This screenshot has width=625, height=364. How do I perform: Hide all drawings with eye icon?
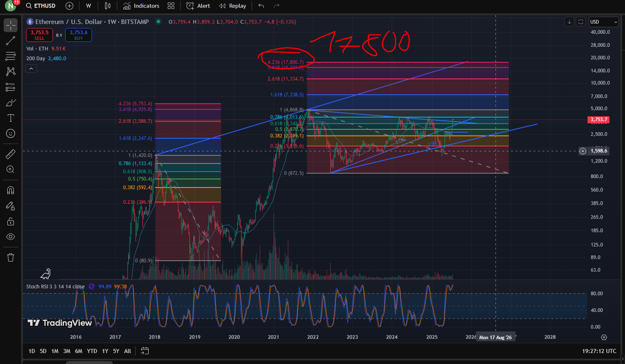[x=11, y=237]
